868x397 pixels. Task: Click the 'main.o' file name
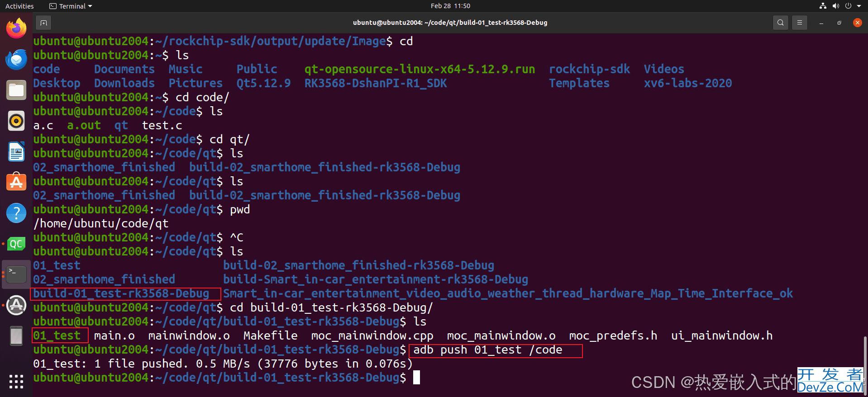coord(114,336)
